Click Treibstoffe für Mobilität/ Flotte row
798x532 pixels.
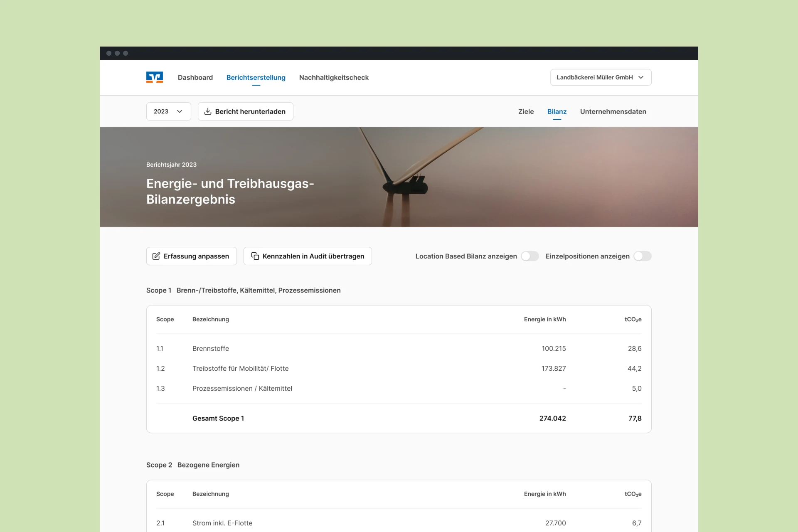tap(399, 368)
